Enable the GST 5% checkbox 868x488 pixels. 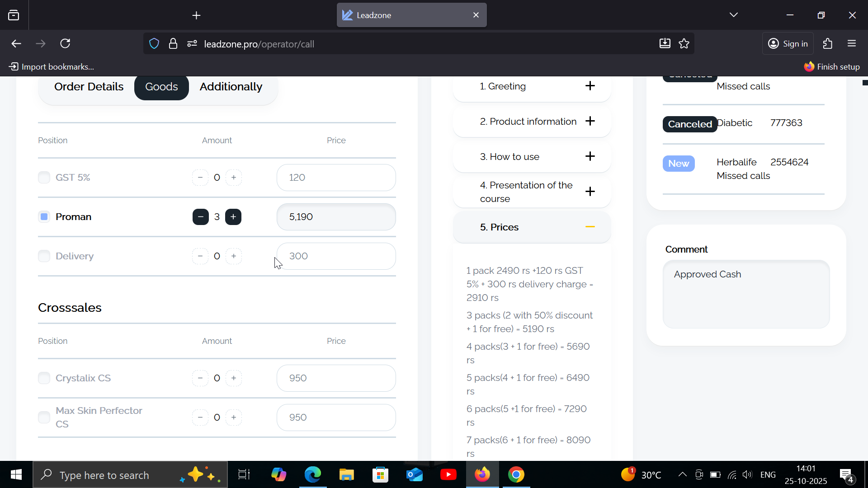coord(44,178)
